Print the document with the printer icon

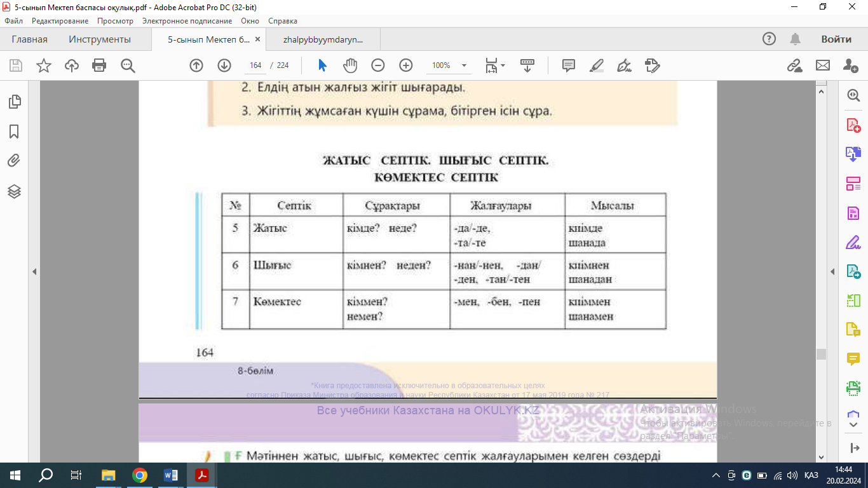99,65
